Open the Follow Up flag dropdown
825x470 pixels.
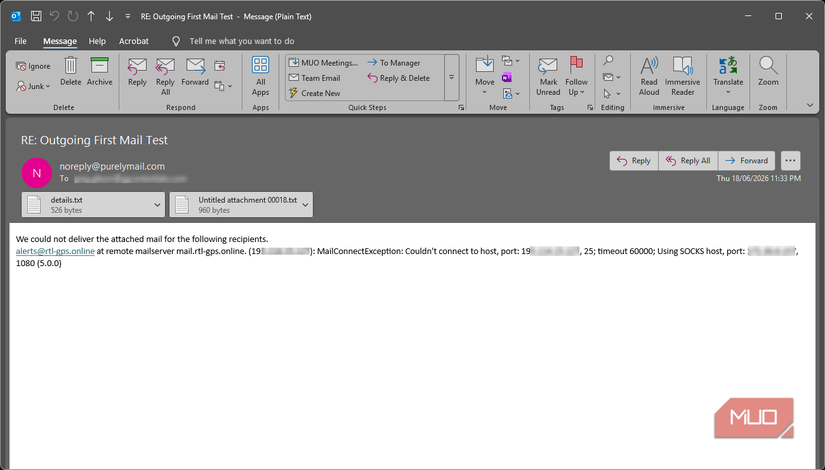pos(577,76)
